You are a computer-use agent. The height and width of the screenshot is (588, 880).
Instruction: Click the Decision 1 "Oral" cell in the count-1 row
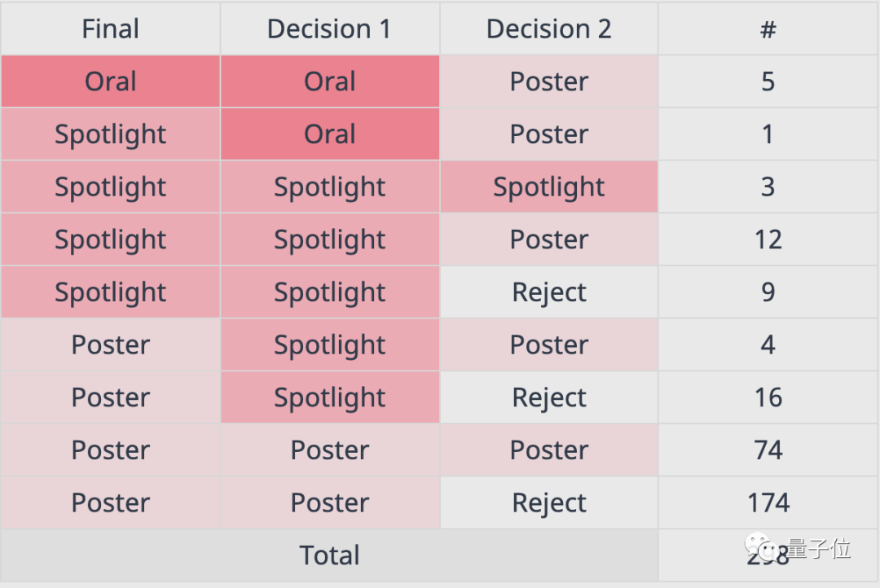pyautogui.click(x=329, y=134)
